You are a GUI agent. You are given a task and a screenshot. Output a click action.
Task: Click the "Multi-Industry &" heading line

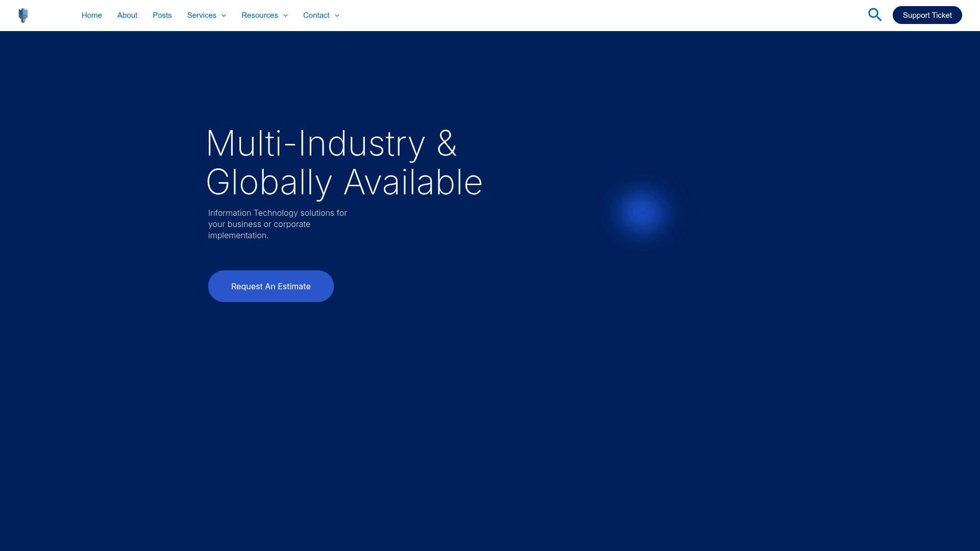tap(331, 143)
